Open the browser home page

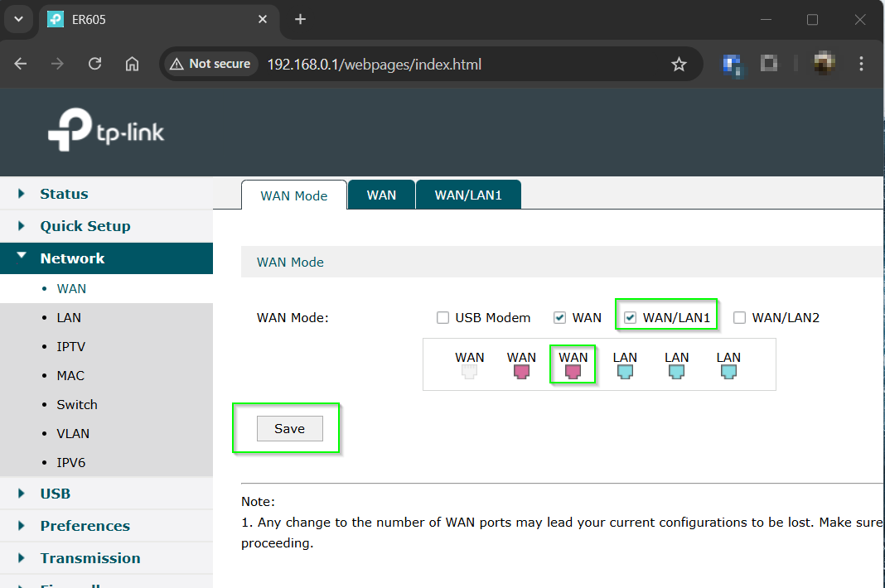[132, 63]
